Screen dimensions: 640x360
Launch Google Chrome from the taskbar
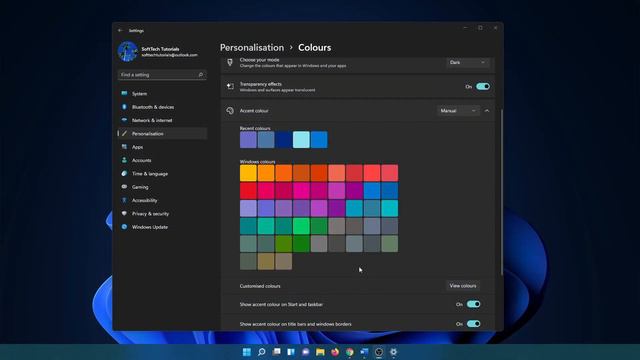(x=350, y=352)
